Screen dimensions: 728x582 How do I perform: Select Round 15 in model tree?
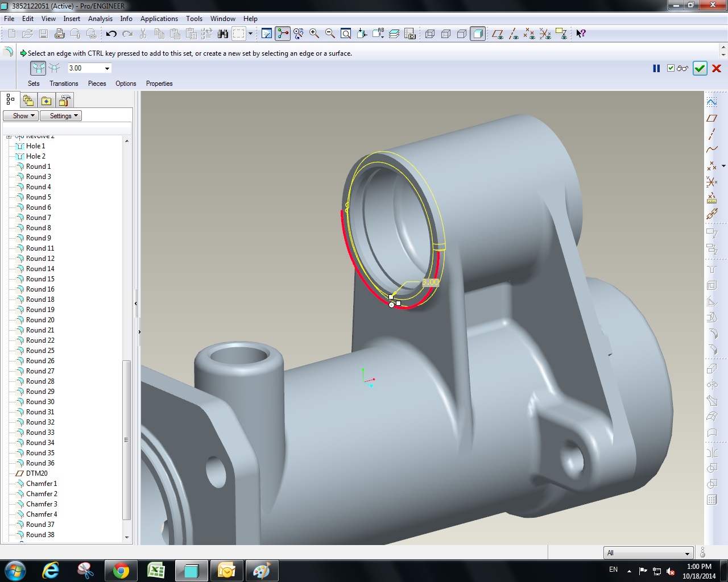(40, 279)
